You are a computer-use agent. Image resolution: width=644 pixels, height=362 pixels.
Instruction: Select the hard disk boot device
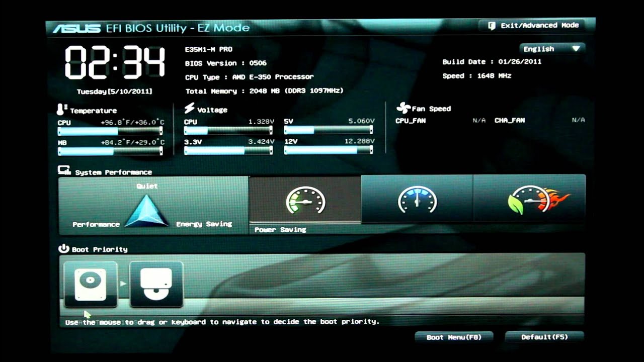point(91,284)
